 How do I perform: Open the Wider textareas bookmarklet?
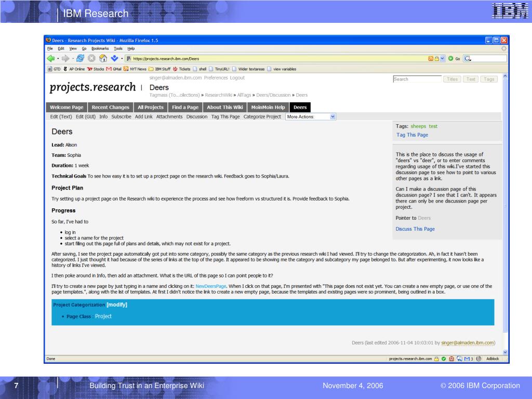coord(248,69)
